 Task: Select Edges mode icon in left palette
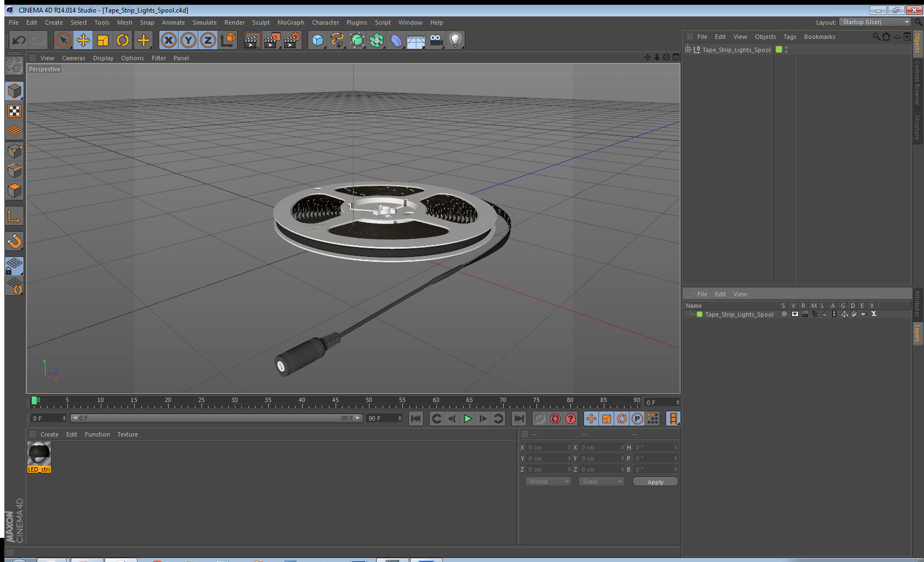point(14,171)
